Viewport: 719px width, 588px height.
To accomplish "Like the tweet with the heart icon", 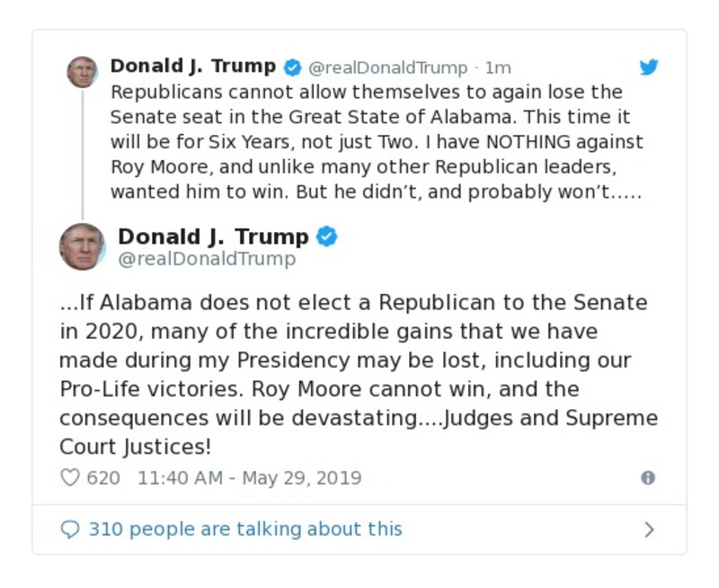I will pos(70,478).
